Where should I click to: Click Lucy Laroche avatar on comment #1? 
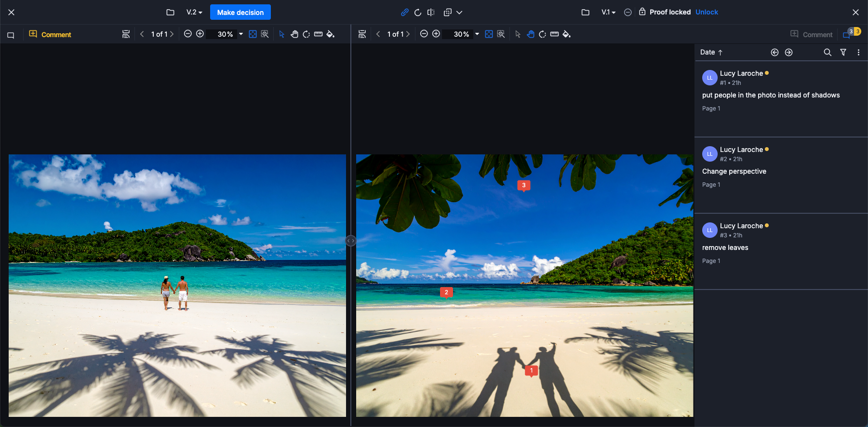click(x=709, y=78)
